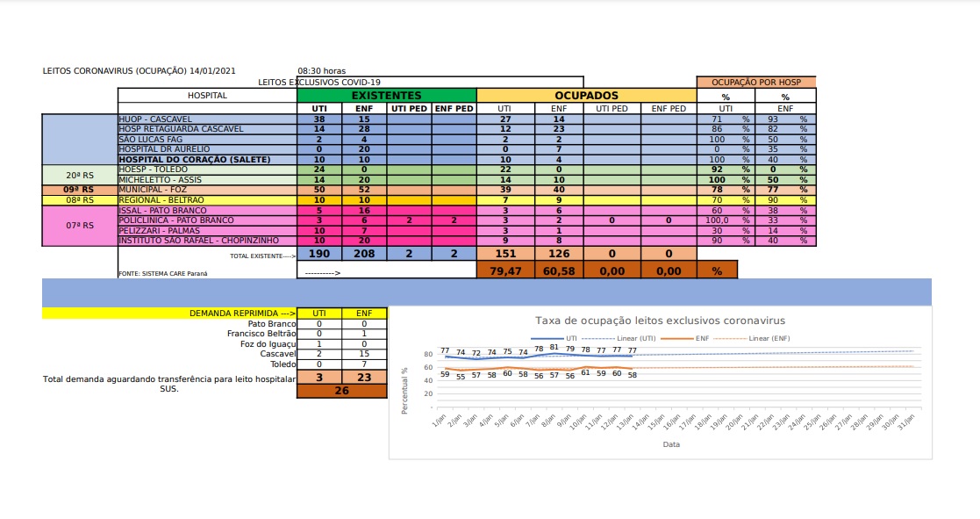
Task: Click the Data axis label on chart
Action: [x=671, y=444]
